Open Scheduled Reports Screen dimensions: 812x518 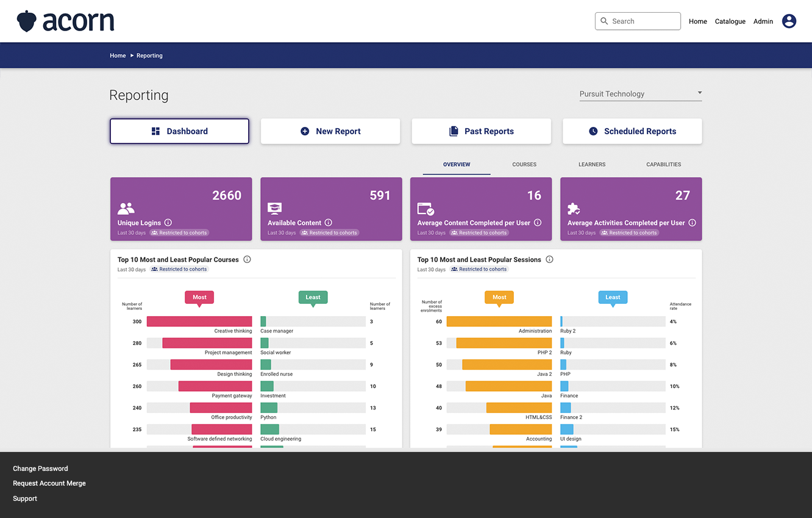pyautogui.click(x=632, y=131)
